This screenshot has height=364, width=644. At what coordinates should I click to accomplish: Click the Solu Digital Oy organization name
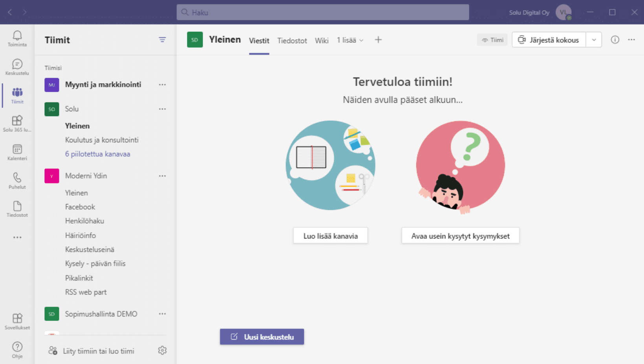[x=529, y=13]
